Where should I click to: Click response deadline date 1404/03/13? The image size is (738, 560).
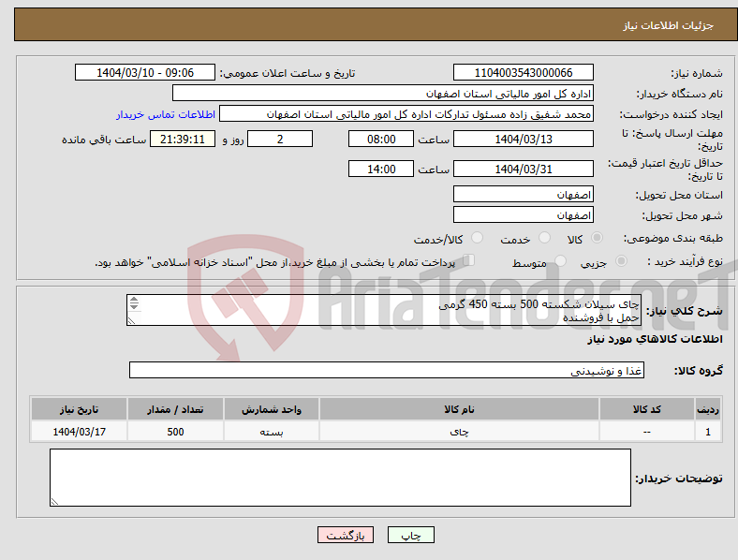tap(524, 139)
